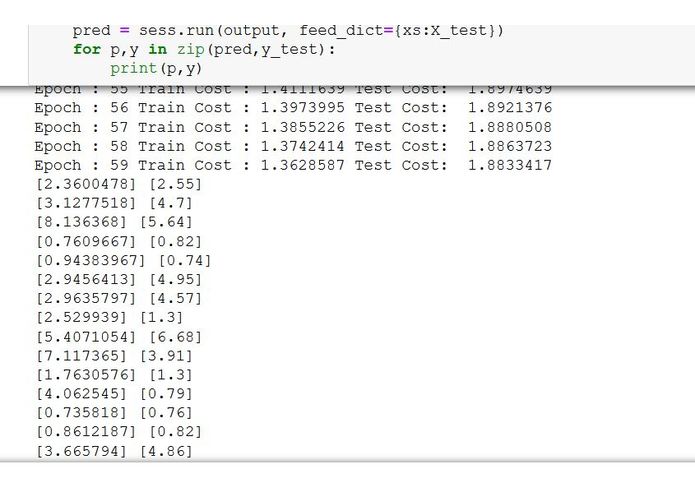Click prediction value [2.9456413]
The image size is (695, 494).
[86, 280]
